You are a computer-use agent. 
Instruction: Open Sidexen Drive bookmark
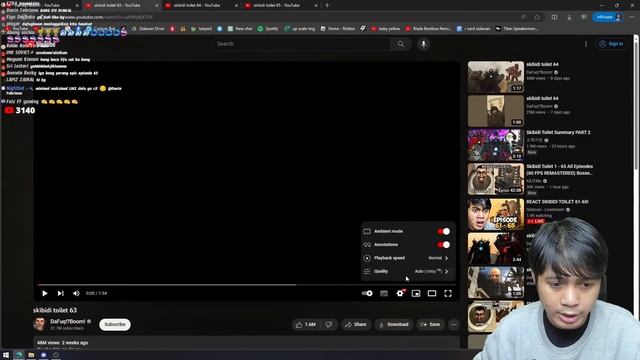148,29
